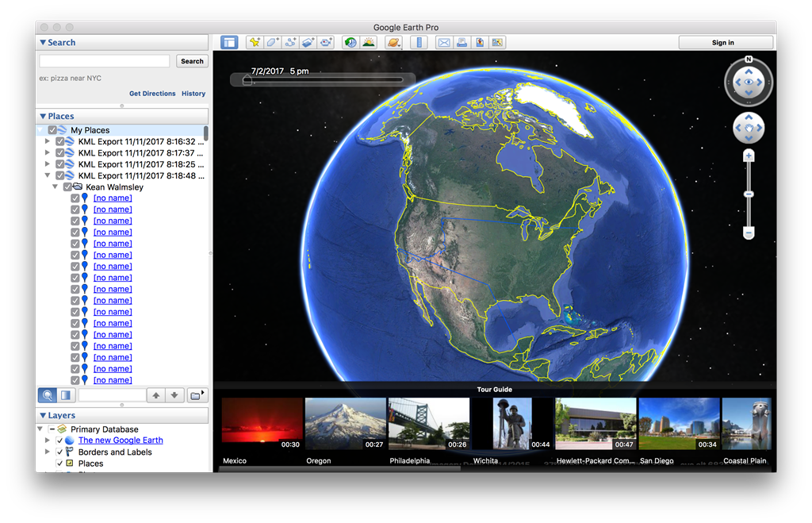The image size is (812, 523).
Task: Expand the Borders and Labels layer
Action: [x=48, y=452]
